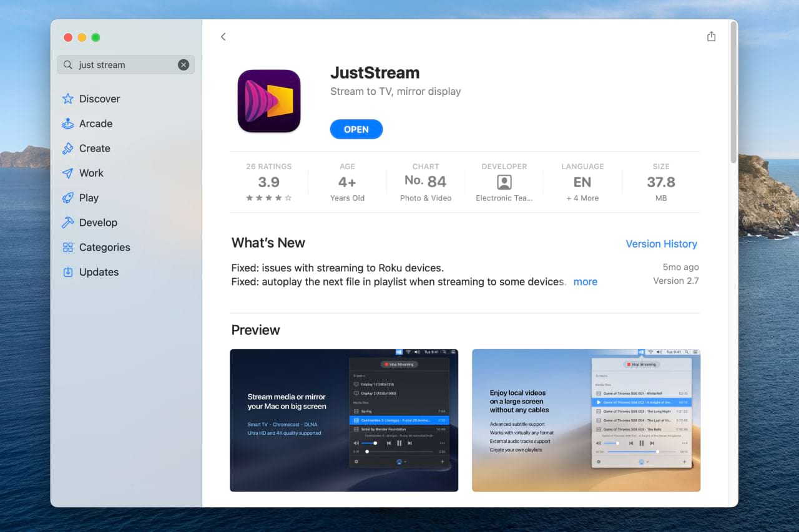Click the '+ 4 More' languages text
The width and height of the screenshot is (799, 532).
point(582,198)
